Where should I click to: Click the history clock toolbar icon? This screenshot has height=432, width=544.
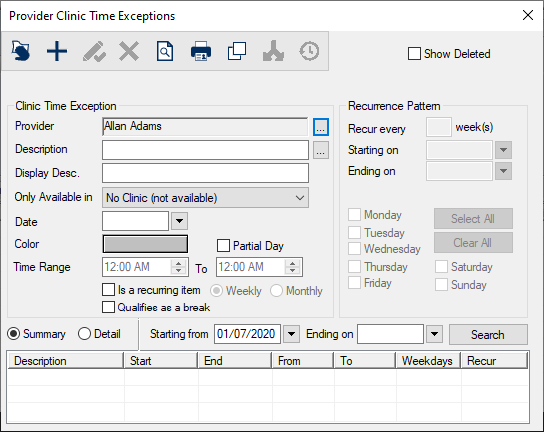309,51
